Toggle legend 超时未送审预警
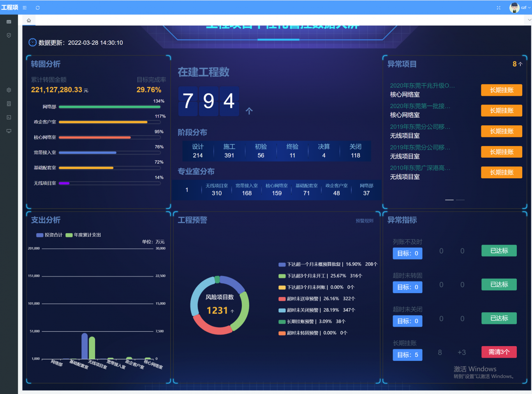 point(317,299)
